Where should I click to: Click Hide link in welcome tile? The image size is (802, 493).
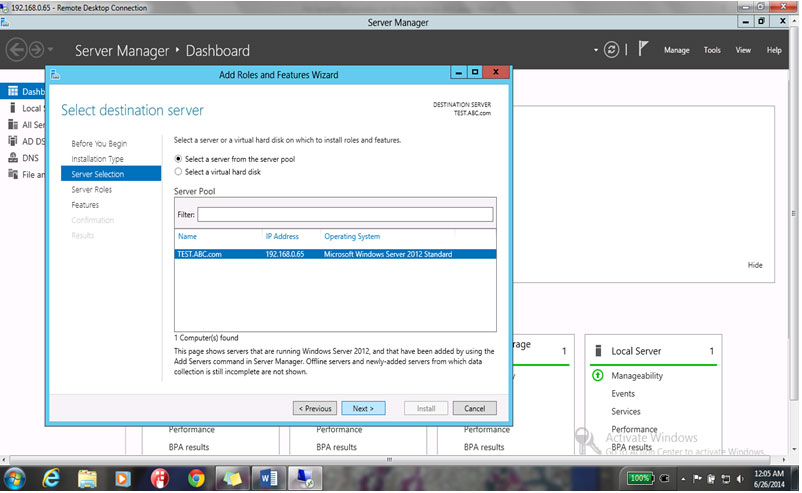pos(755,265)
